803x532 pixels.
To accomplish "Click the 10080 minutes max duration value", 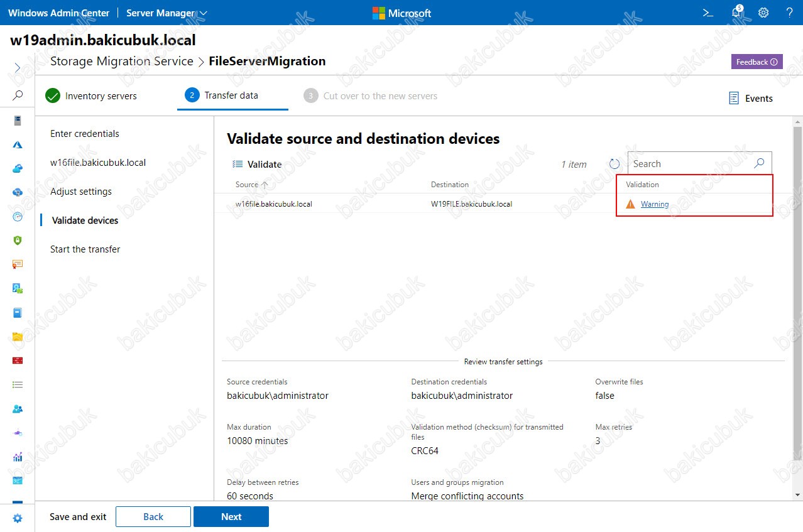I will coord(258,441).
